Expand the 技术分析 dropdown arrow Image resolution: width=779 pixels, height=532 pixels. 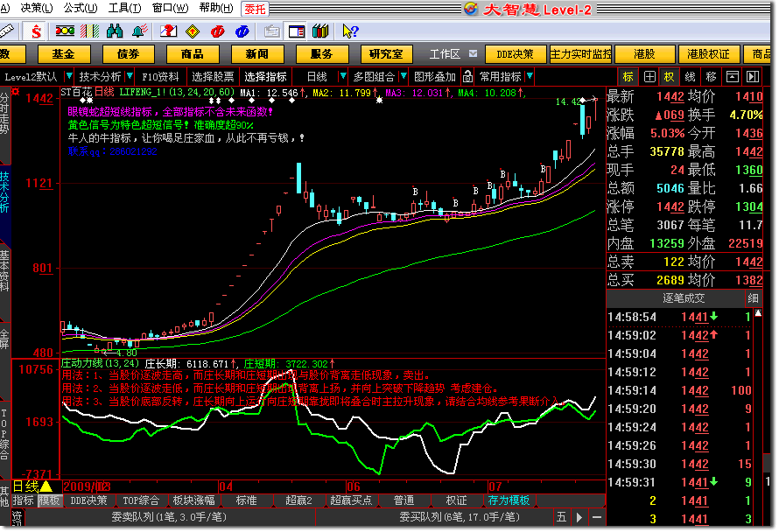pyautogui.click(x=130, y=76)
